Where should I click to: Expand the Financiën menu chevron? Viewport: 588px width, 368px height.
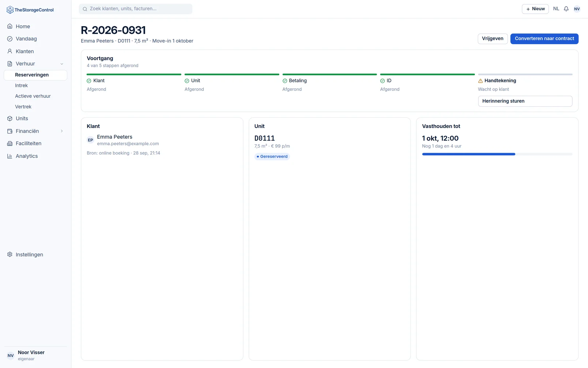(x=62, y=131)
